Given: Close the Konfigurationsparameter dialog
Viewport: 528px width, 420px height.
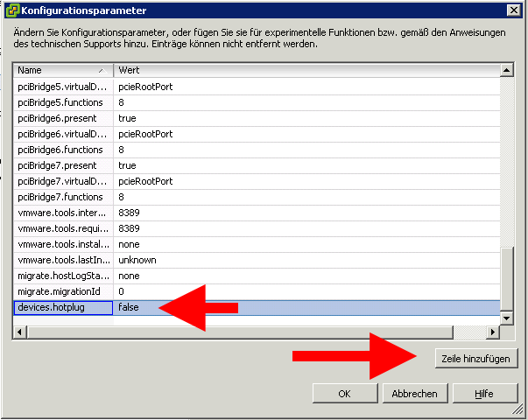Looking at the screenshot, I should click(513, 10).
